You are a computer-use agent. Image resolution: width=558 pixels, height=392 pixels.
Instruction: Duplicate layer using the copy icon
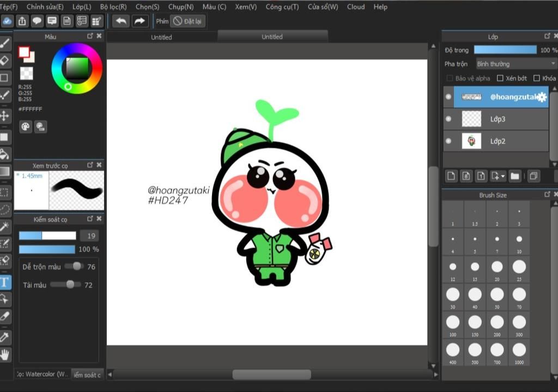[533, 176]
